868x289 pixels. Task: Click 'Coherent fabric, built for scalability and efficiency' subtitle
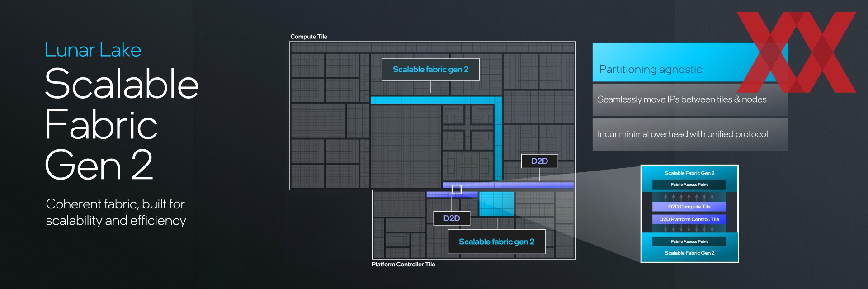[116, 212]
